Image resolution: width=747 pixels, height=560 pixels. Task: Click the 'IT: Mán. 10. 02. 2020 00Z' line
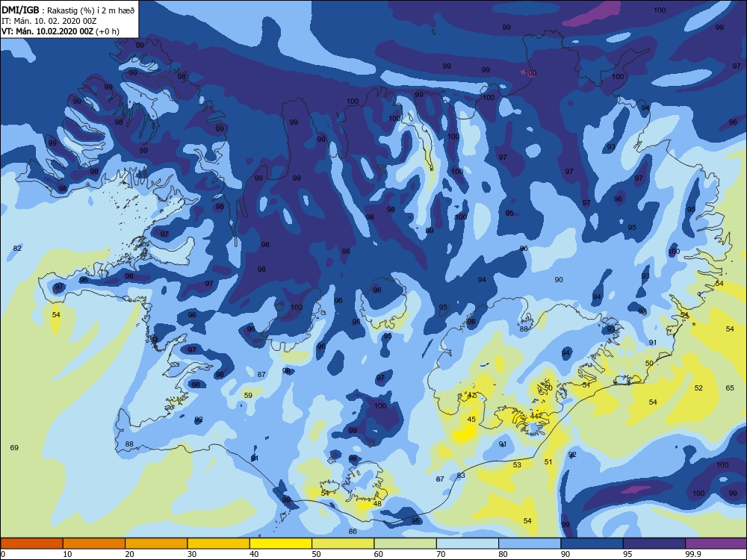tap(49, 21)
